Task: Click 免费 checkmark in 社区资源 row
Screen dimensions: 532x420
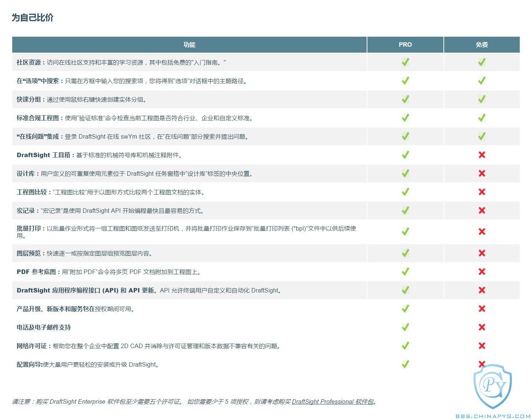Action: [x=482, y=62]
